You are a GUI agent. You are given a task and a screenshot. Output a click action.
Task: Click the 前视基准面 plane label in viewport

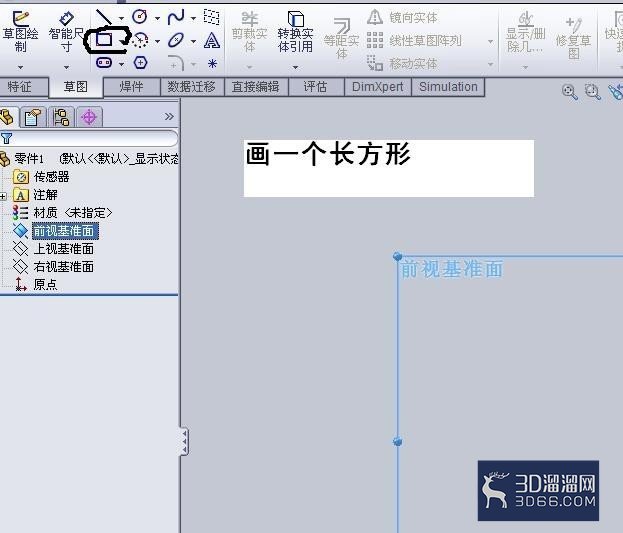[x=452, y=269]
